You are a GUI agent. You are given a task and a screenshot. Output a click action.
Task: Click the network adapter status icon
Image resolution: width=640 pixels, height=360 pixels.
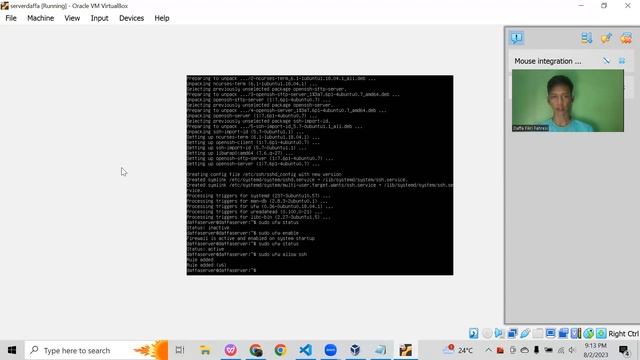coord(512,333)
